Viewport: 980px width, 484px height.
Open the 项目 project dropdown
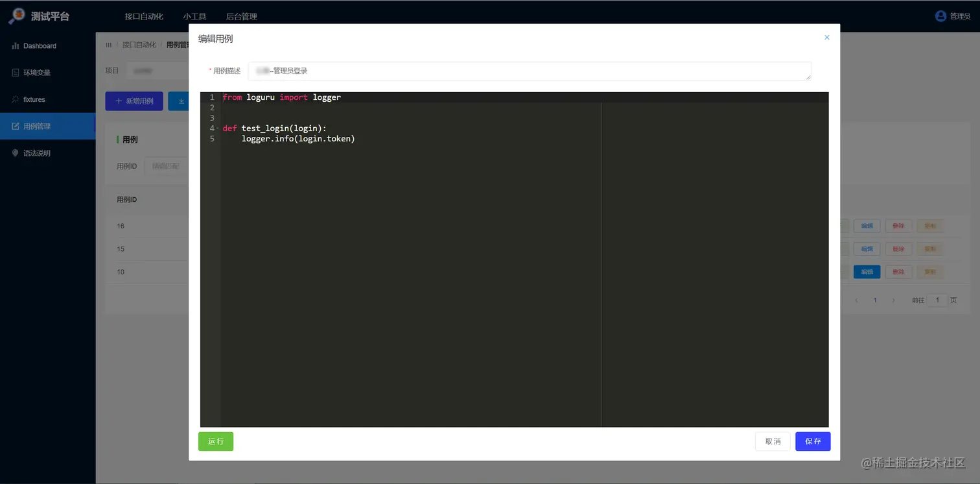157,70
